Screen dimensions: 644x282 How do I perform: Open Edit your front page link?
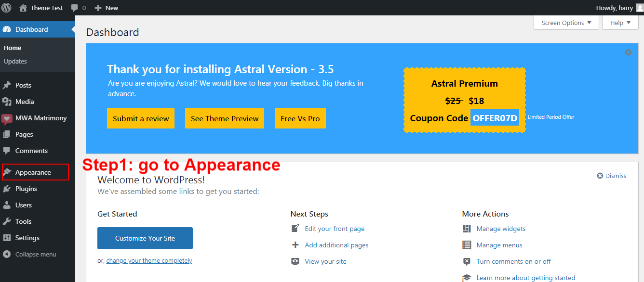coord(335,229)
